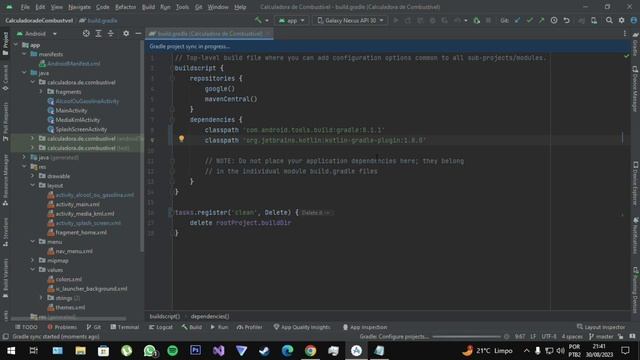Screen dimensions: 640x360
Task: Click the Run app play button
Action: point(396,20)
